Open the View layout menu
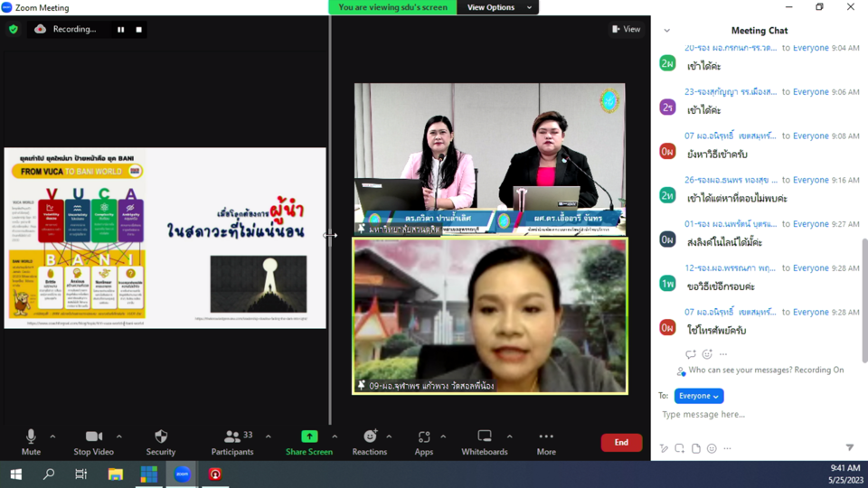 point(626,29)
